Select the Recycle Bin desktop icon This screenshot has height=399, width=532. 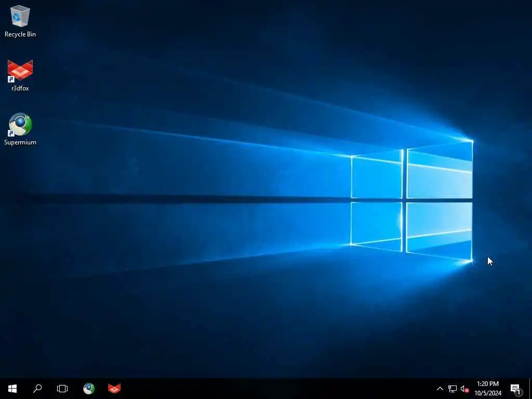click(x=20, y=21)
